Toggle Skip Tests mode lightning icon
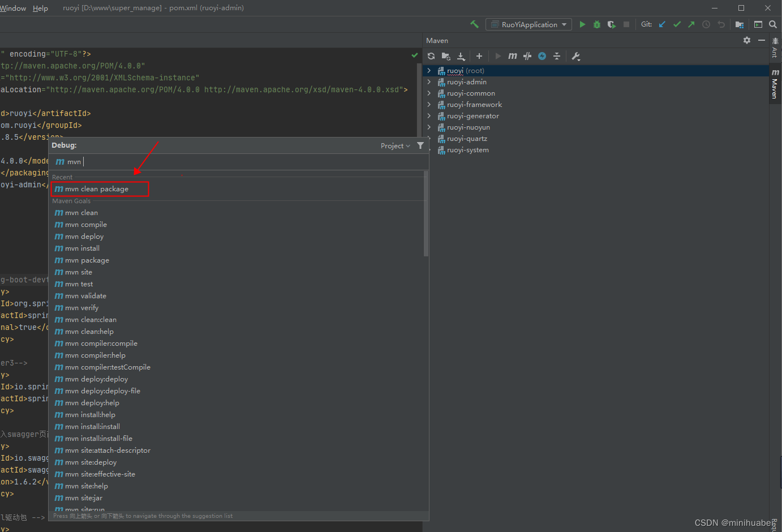 [542, 56]
